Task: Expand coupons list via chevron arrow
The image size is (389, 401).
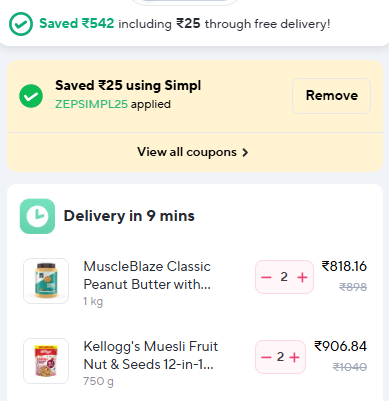Action: click(x=245, y=153)
